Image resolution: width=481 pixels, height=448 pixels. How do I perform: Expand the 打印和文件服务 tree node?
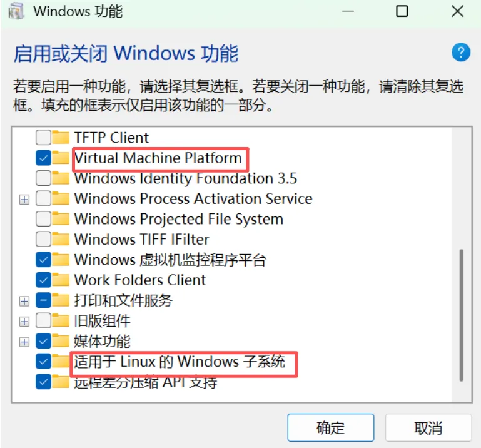(24, 301)
